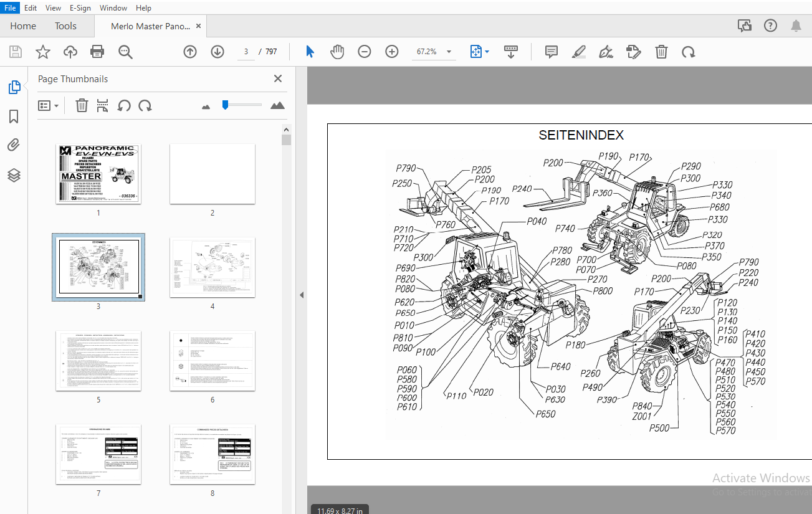The height and width of the screenshot is (514, 812).
Task: Open notifications via the bell icon
Action: [x=796, y=26]
